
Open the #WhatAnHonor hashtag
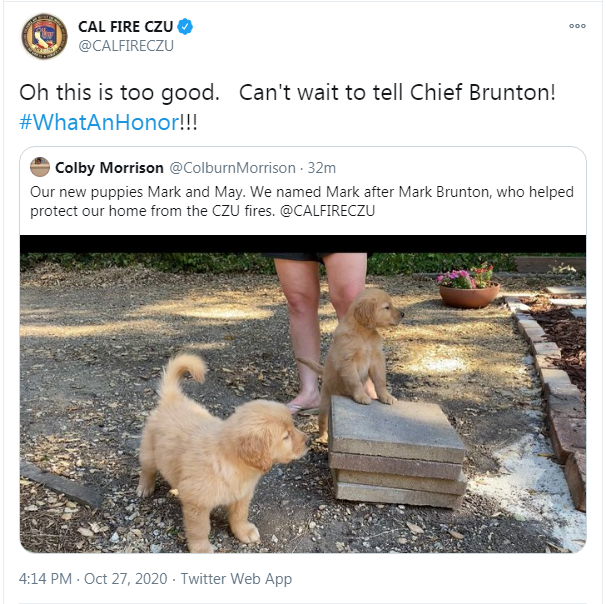[99, 123]
